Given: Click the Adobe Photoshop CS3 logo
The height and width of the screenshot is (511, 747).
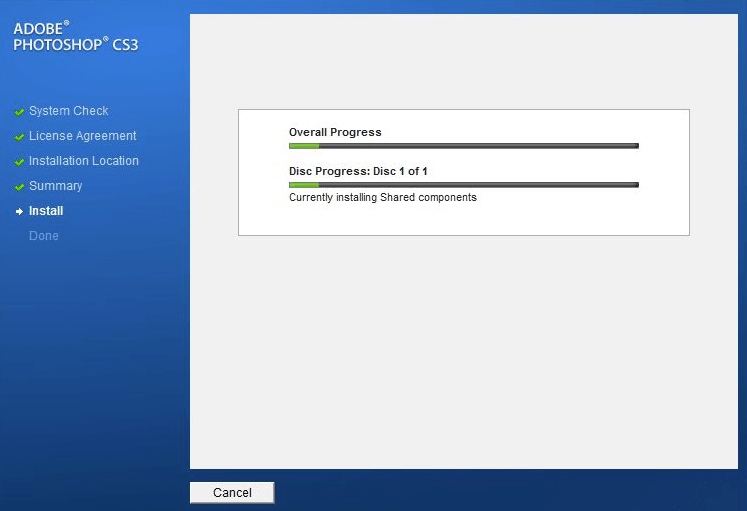Looking at the screenshot, I should 75,37.
